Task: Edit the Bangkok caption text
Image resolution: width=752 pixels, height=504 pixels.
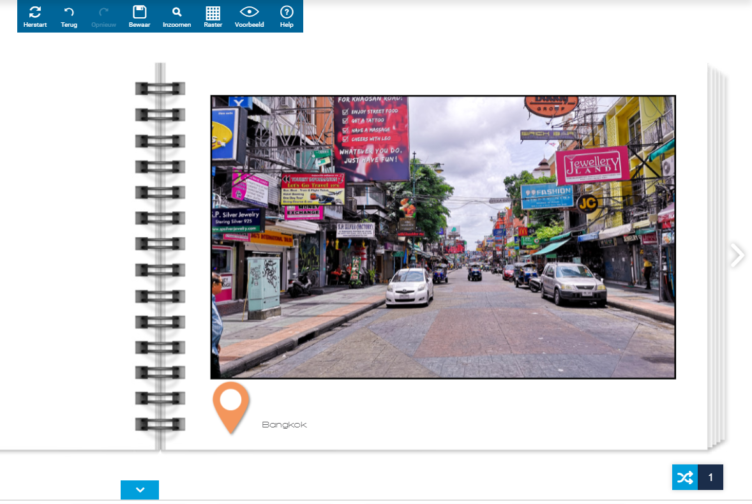Action: pyautogui.click(x=284, y=425)
